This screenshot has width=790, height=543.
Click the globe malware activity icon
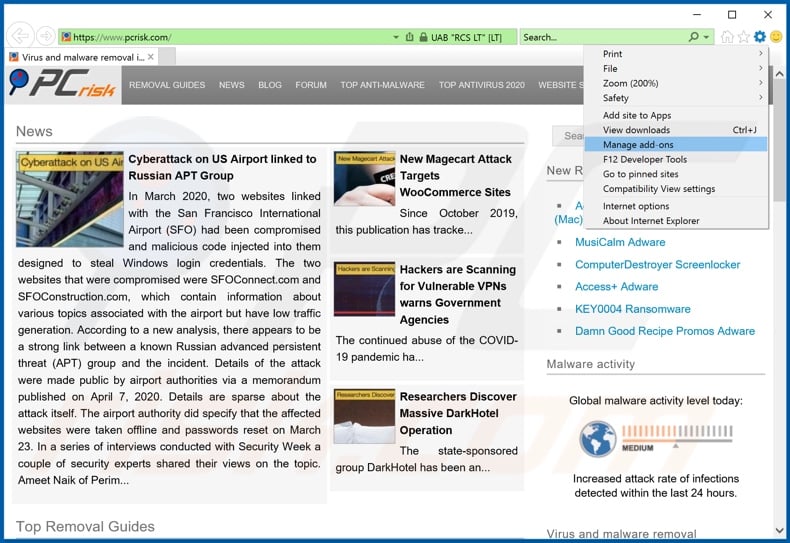(x=598, y=438)
